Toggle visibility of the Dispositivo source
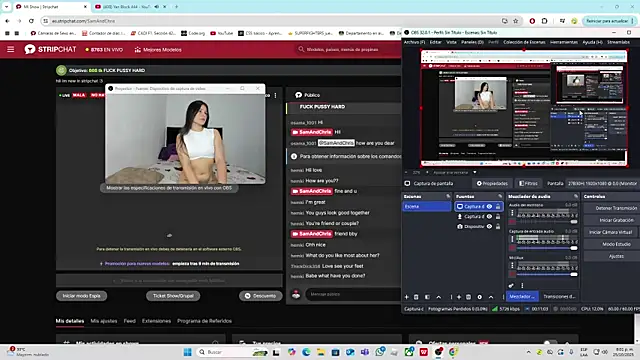The height and width of the screenshot is (360, 640). pyautogui.click(x=489, y=226)
